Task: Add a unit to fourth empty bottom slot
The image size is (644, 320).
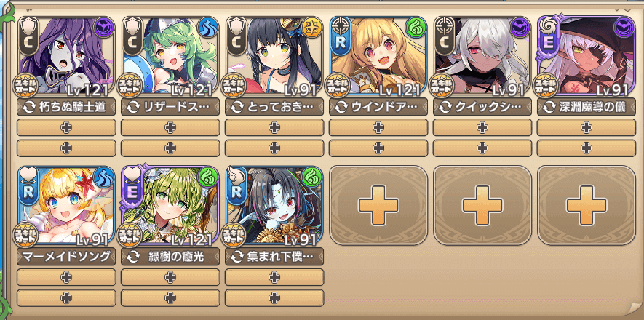Action: tap(378, 205)
